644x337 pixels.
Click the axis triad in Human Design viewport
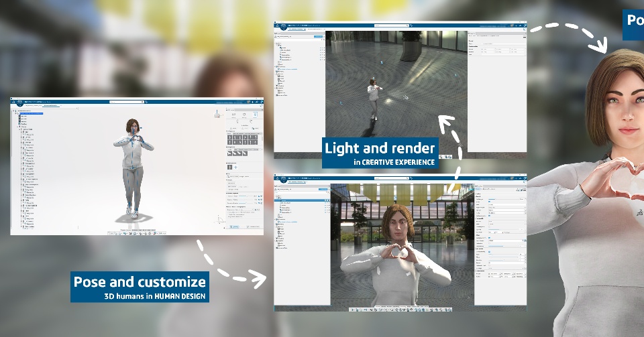[221, 219]
